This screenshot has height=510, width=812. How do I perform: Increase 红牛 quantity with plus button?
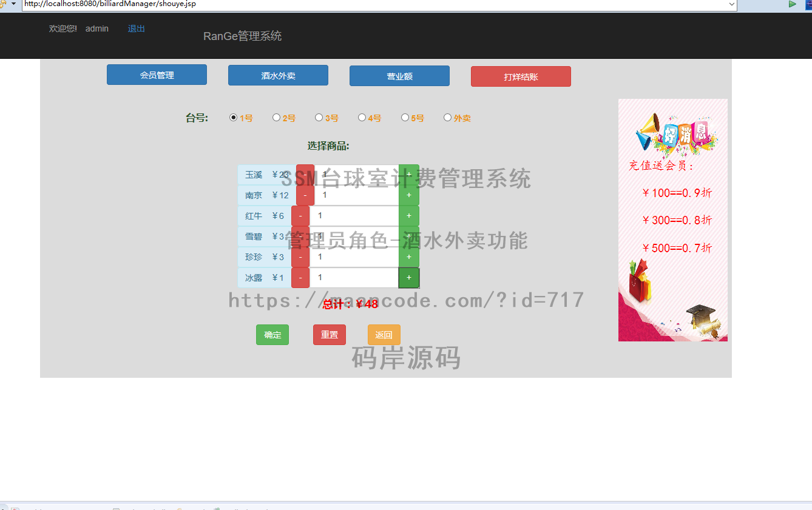(x=409, y=216)
